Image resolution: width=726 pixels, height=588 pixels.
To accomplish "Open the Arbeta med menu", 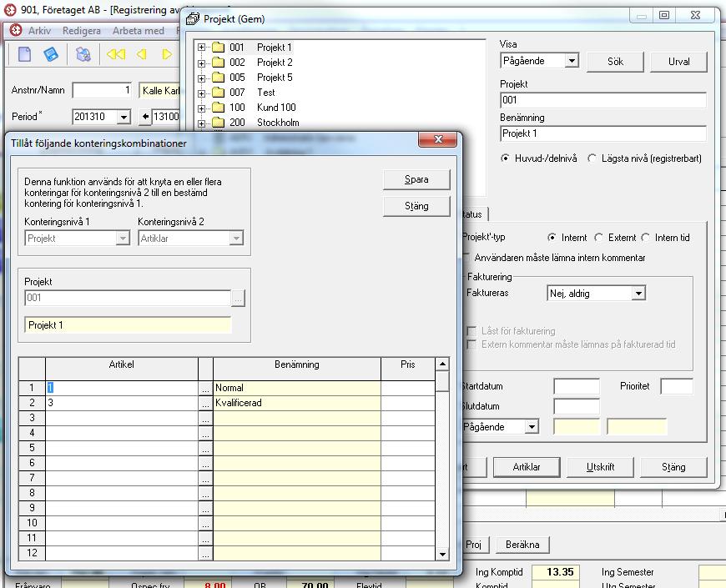I will click(139, 31).
